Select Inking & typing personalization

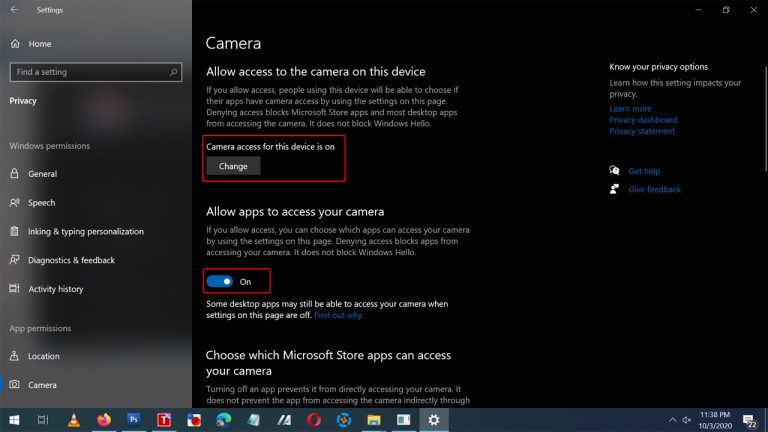click(85, 231)
